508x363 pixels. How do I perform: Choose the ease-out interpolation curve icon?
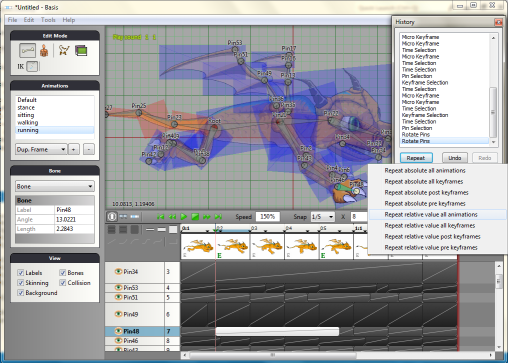click(x=135, y=241)
